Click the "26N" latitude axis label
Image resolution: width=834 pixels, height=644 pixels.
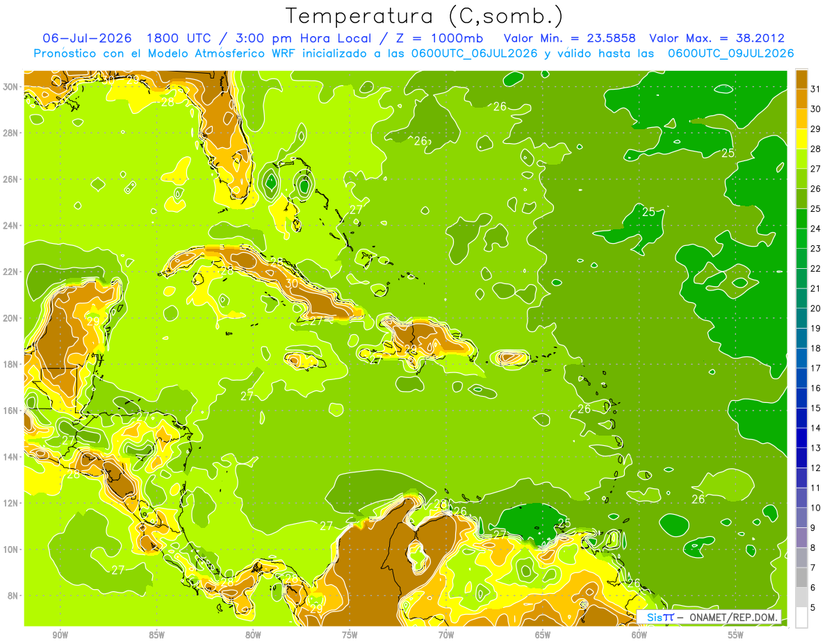10,179
